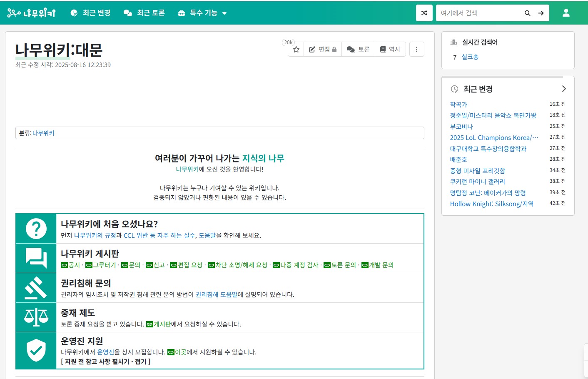Image resolution: width=588 pixels, height=379 pixels.
Task: Click the balance scale arbitration icon tile
Action: (36, 317)
